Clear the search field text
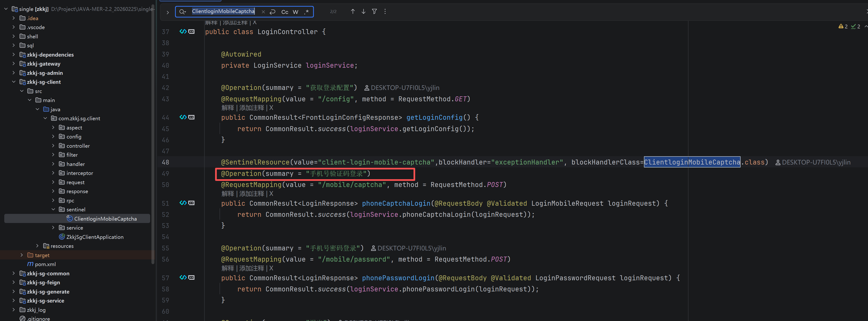868x321 pixels. coord(263,12)
